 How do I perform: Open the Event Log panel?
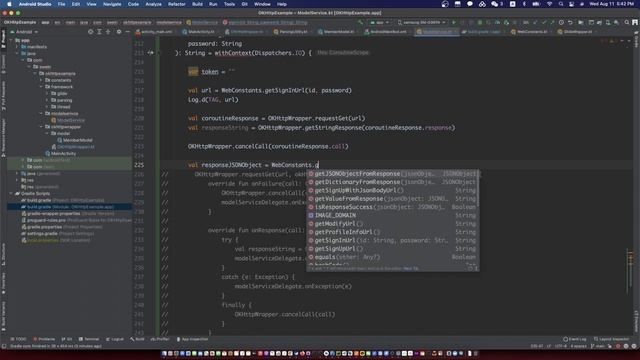click(x=575, y=339)
